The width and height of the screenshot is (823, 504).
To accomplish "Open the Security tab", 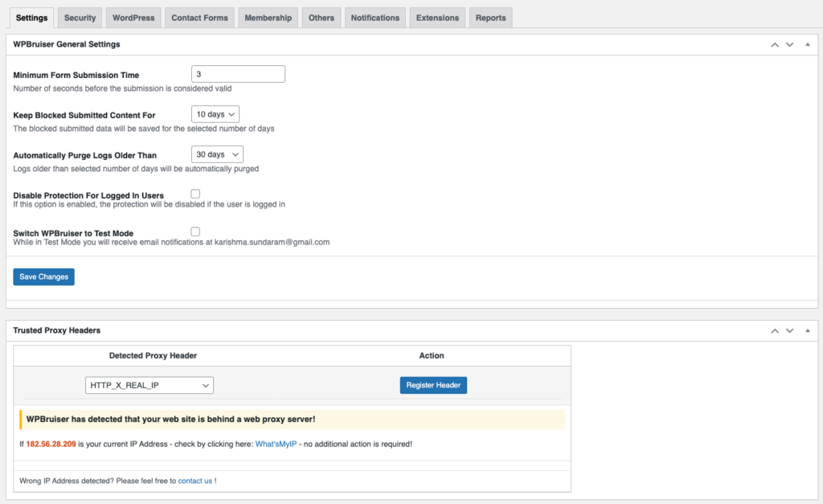I will (80, 18).
